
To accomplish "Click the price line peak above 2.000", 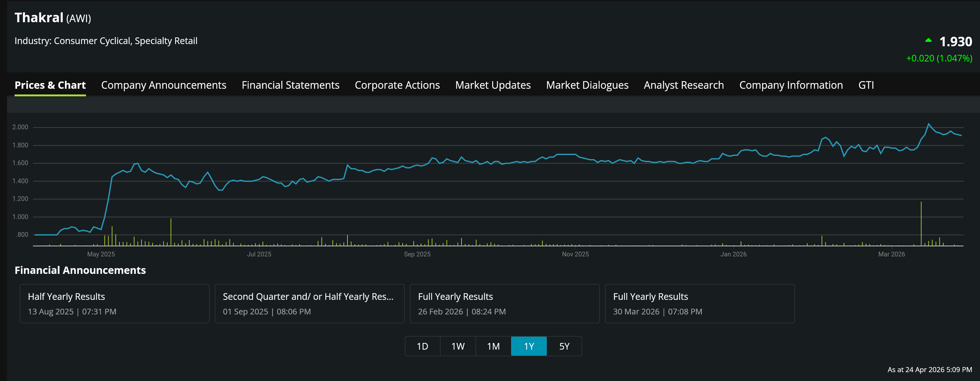I will tap(929, 124).
